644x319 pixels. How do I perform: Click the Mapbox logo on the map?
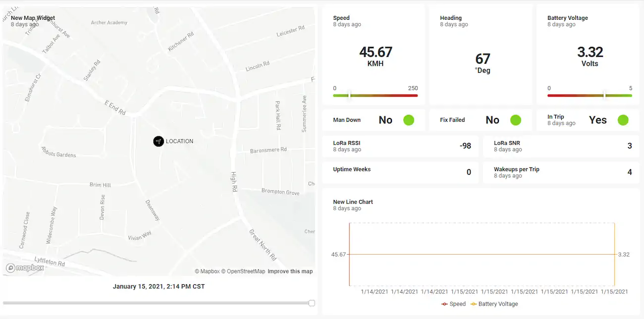pos(25,268)
